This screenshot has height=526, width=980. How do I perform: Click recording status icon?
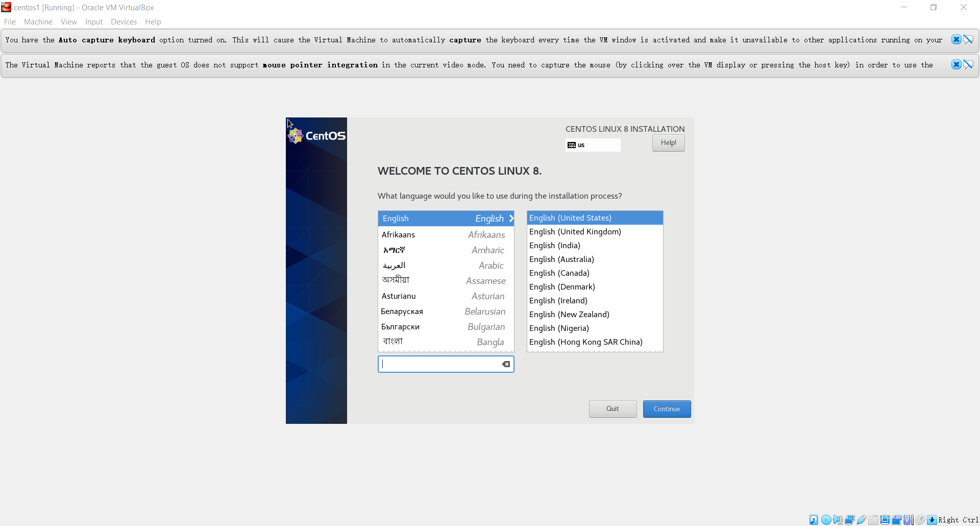pyautogui.click(x=896, y=520)
